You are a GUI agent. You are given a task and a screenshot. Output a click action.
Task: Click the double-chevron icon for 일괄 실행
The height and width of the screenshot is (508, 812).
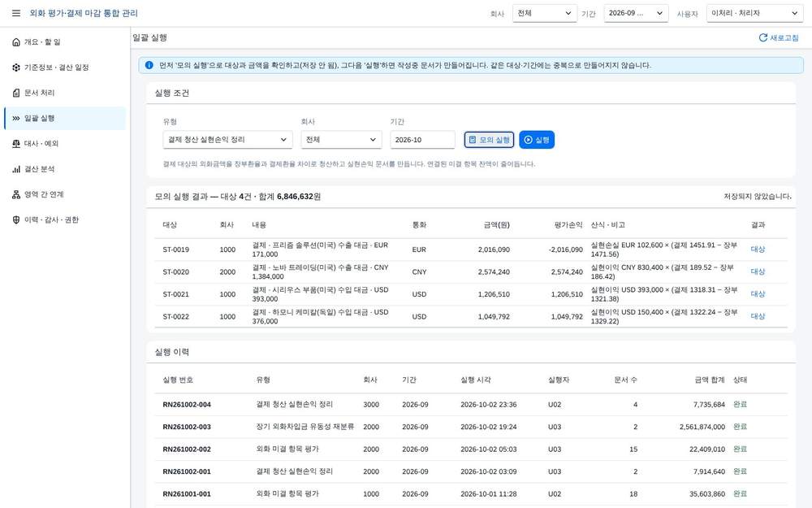click(x=16, y=118)
